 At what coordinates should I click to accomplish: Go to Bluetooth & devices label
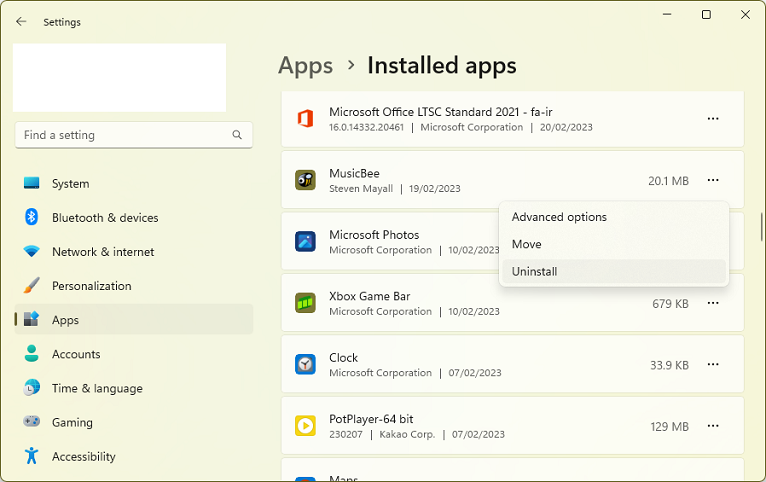coord(105,218)
